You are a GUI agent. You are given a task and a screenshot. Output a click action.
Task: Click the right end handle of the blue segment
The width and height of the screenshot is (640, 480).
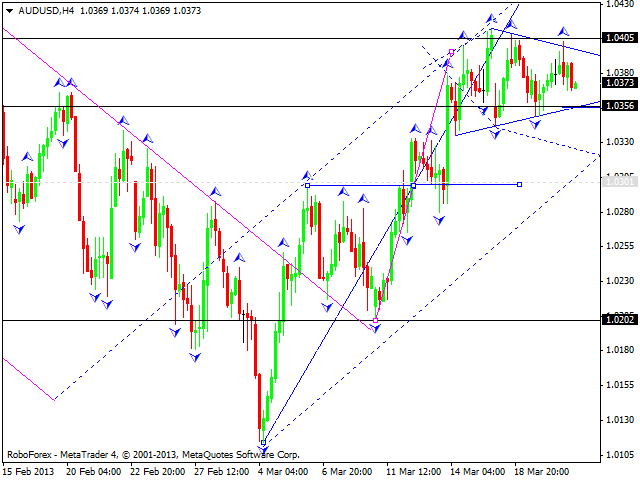[x=520, y=184]
